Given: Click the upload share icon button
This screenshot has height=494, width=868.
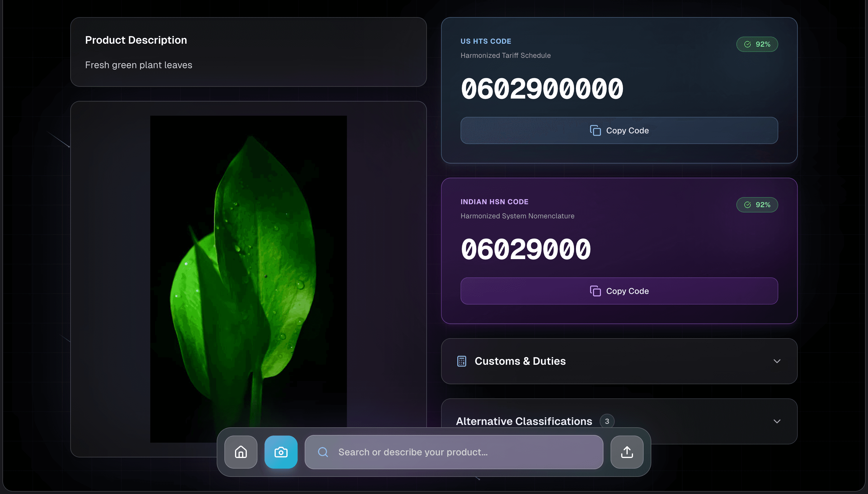Looking at the screenshot, I should (x=626, y=452).
